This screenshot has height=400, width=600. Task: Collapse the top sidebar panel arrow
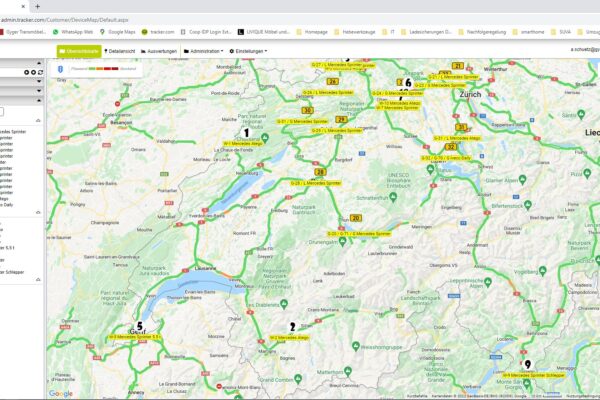point(41,61)
